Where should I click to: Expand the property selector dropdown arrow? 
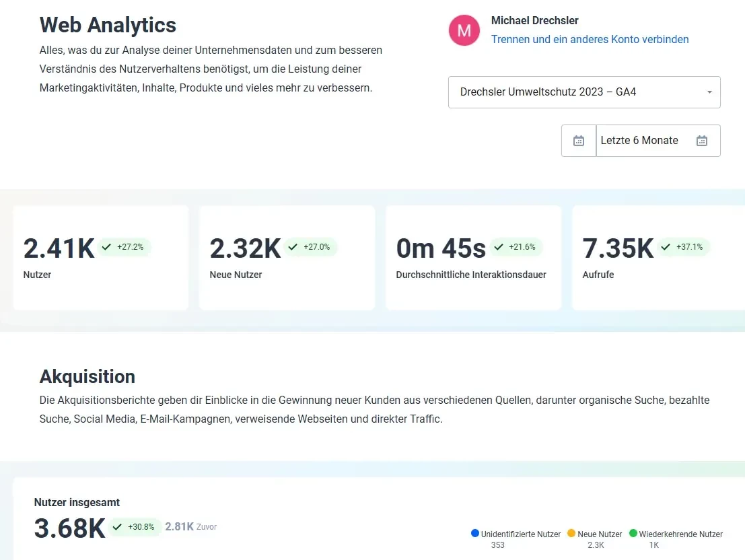(x=709, y=92)
